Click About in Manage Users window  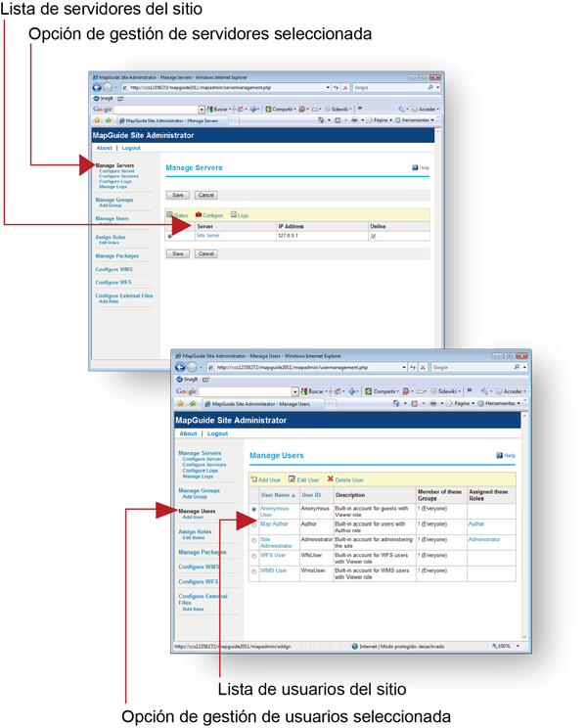(x=188, y=433)
